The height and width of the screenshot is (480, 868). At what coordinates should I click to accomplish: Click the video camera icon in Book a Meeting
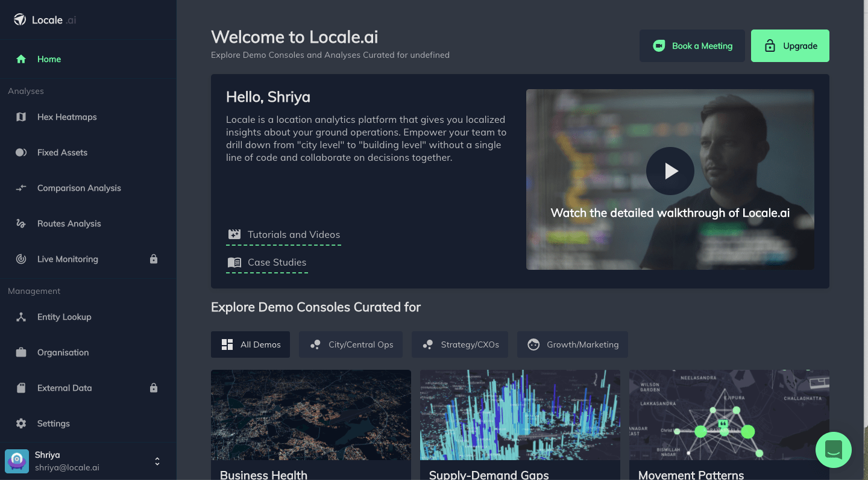click(659, 46)
